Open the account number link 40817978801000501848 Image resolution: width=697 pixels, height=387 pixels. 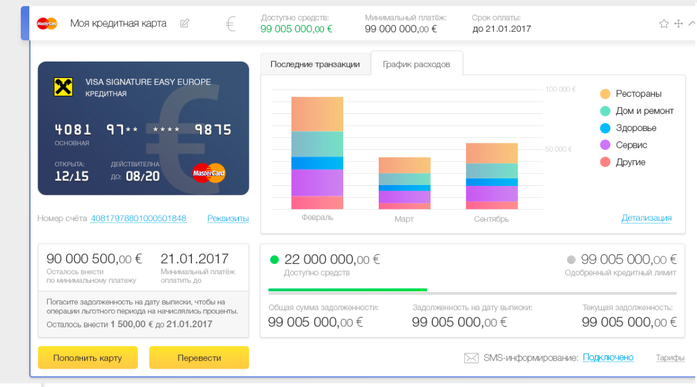click(138, 218)
